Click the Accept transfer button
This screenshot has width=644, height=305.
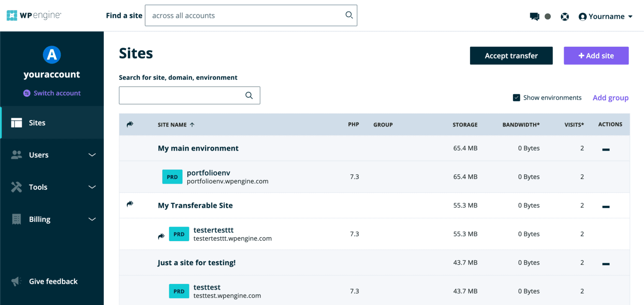click(511, 55)
